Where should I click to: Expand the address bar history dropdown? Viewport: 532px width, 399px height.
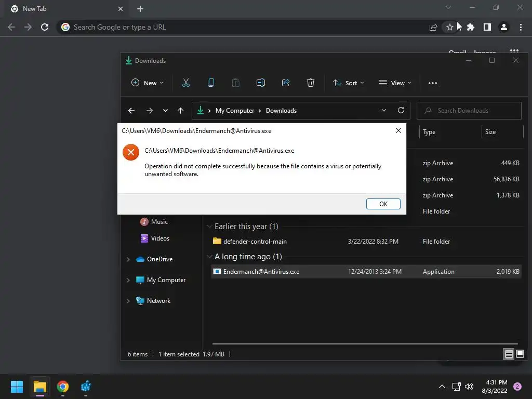coord(384,110)
